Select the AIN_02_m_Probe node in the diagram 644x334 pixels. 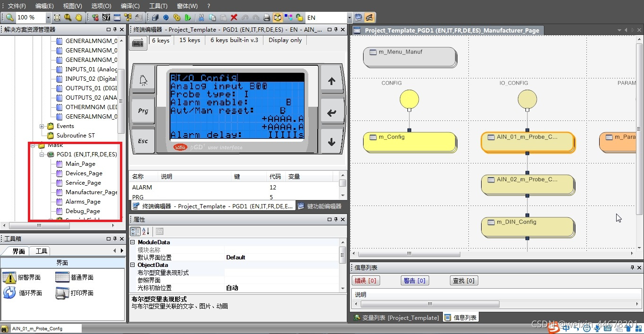point(527,184)
